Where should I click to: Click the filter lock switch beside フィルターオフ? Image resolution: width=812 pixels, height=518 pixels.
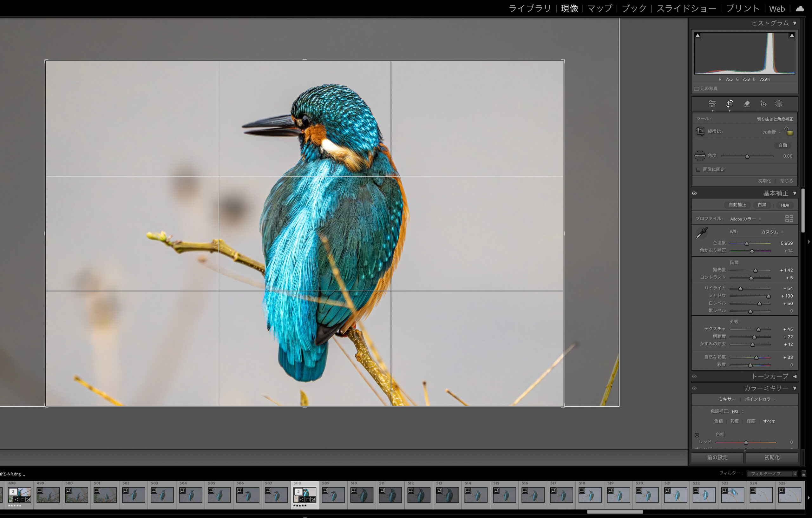pyautogui.click(x=803, y=474)
